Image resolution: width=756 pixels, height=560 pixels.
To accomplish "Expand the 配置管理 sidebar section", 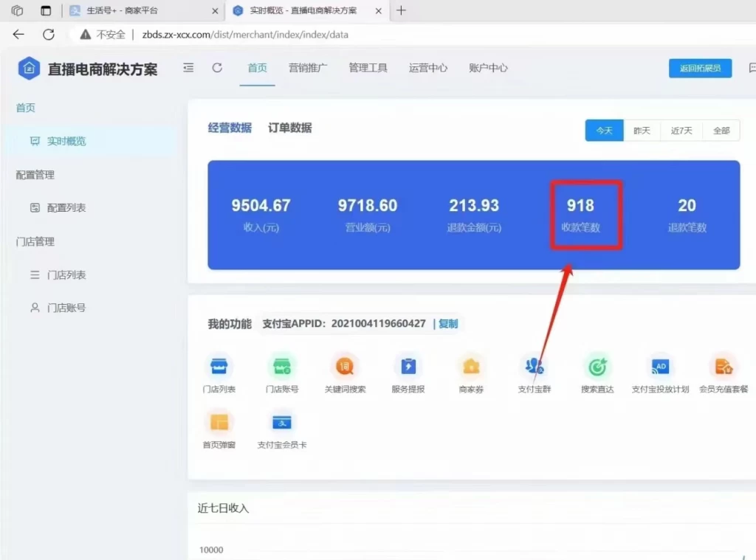I will pyautogui.click(x=37, y=175).
